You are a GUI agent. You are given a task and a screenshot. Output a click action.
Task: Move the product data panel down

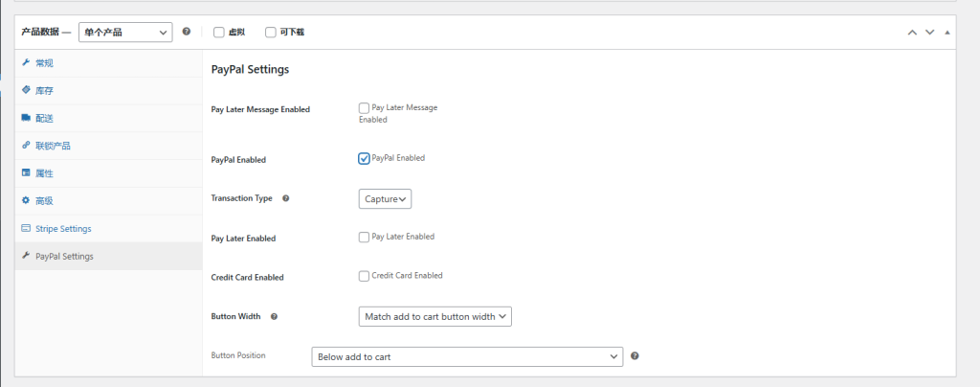tap(929, 32)
